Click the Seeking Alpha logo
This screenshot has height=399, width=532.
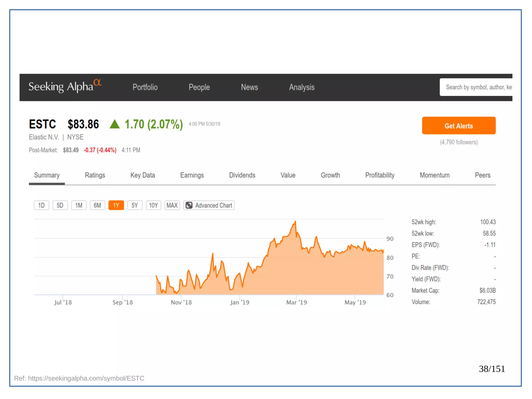click(x=65, y=87)
